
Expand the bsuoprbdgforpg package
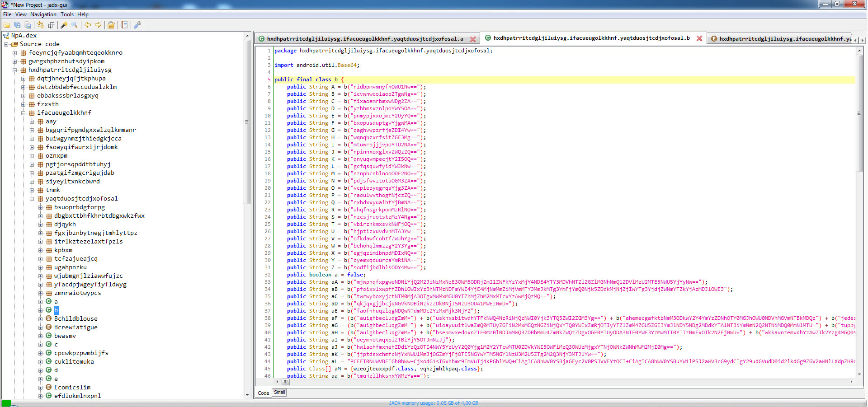[40, 207]
